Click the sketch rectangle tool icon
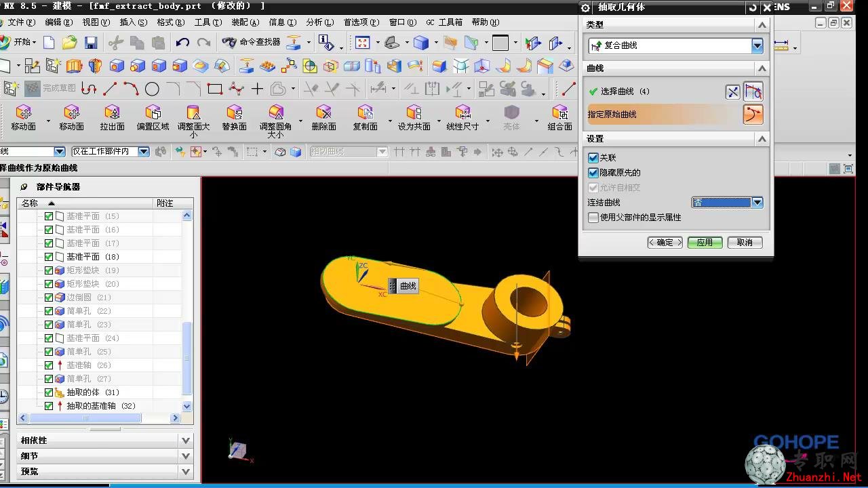868x488 pixels. (215, 89)
